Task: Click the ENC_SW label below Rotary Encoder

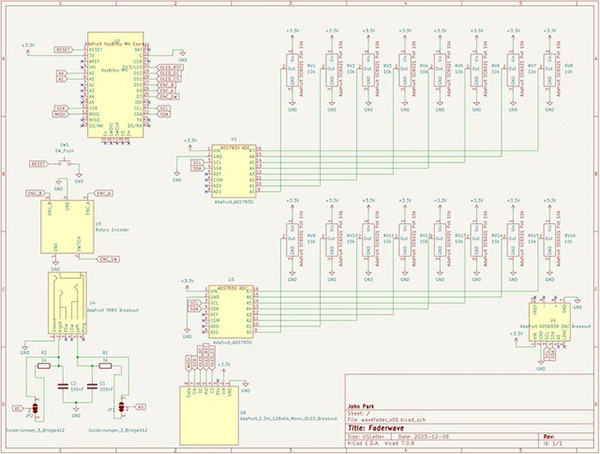Action: (107, 259)
